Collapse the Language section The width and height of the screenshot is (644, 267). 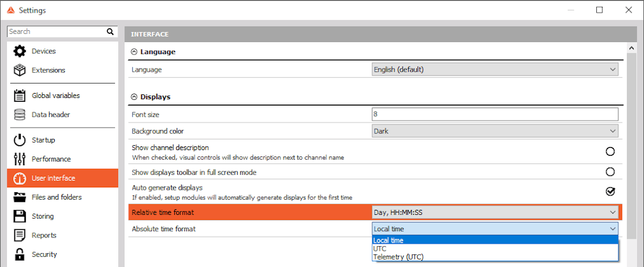[134, 52]
